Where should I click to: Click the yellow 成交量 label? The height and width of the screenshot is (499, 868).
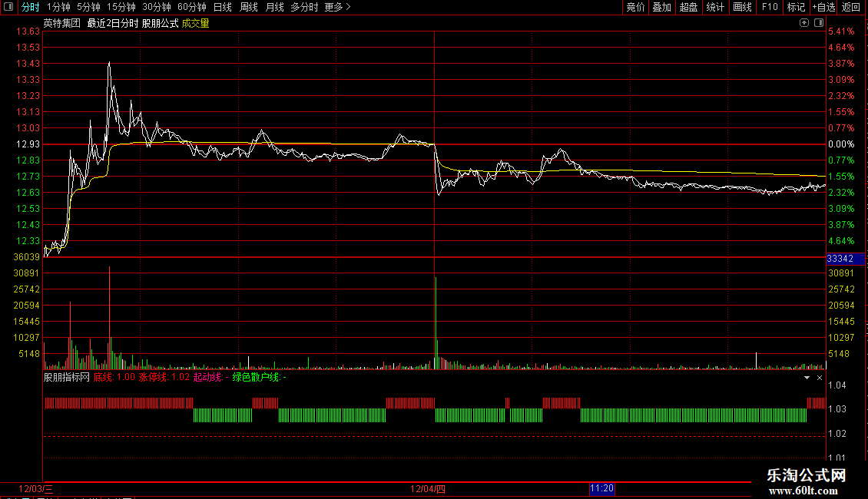coord(195,23)
